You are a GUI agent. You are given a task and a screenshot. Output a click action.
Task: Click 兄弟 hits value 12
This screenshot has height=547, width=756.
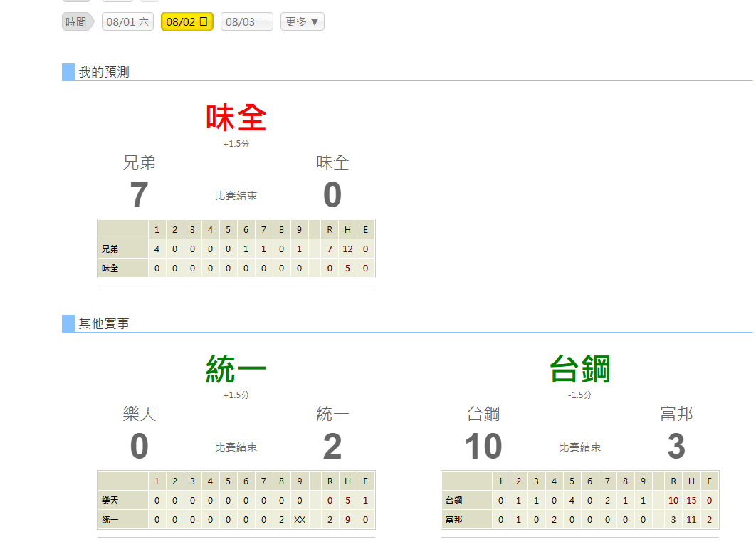(347, 249)
